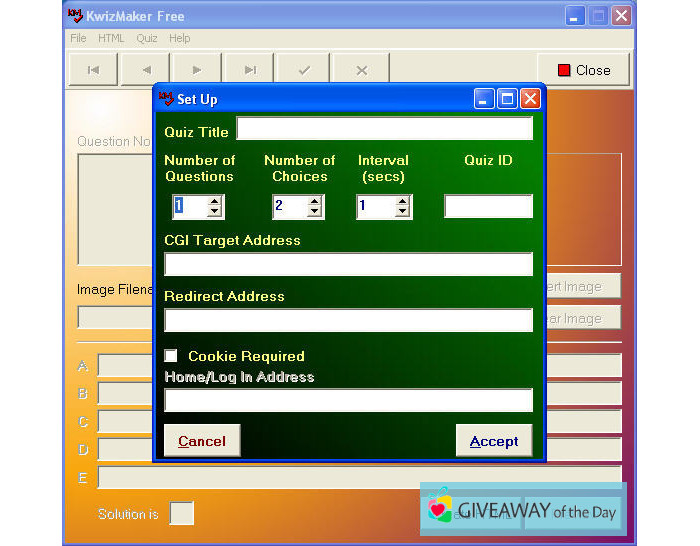Image resolution: width=700 pixels, height=546 pixels.
Task: Enable the Cookie Required checkbox
Action: pos(171,356)
